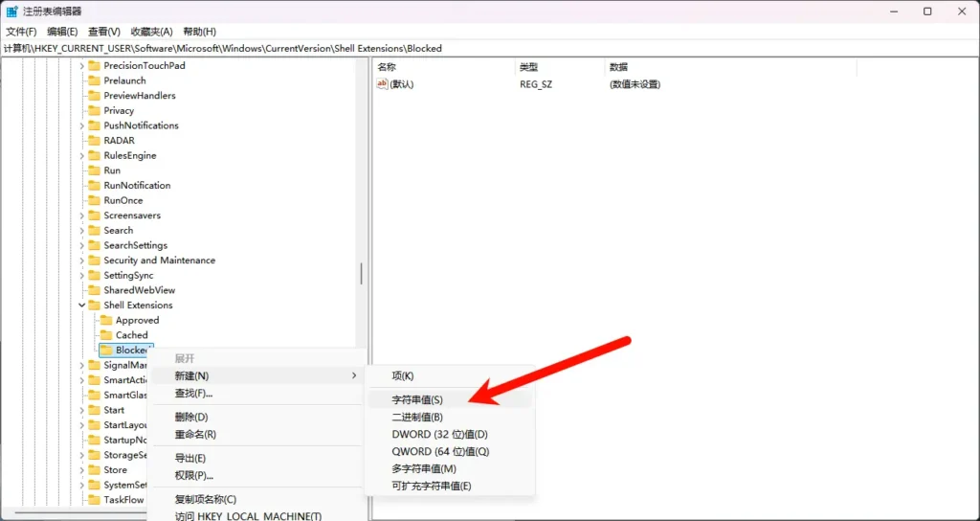Open the 新建(N) submenu entry
The height and width of the screenshot is (521, 980).
[x=257, y=375]
